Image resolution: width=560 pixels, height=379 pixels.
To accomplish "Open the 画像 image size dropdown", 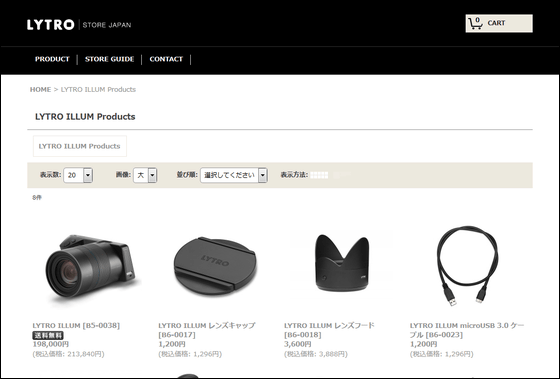I will point(145,175).
